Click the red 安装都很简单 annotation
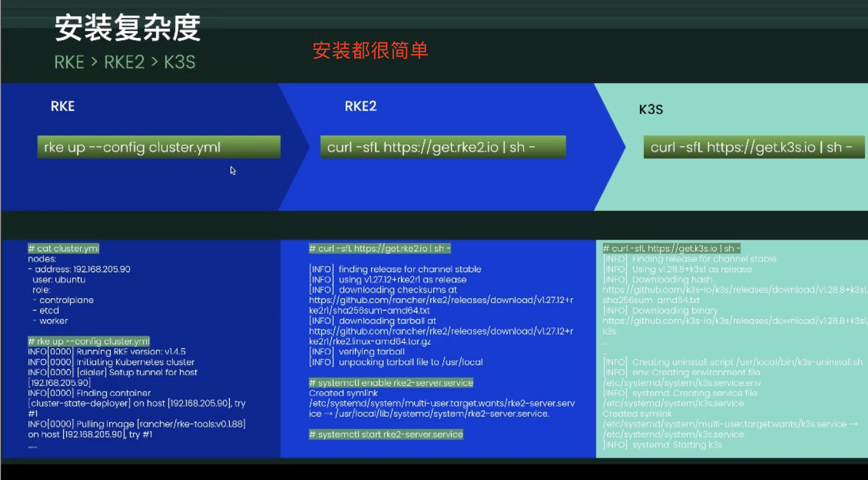 370,50
